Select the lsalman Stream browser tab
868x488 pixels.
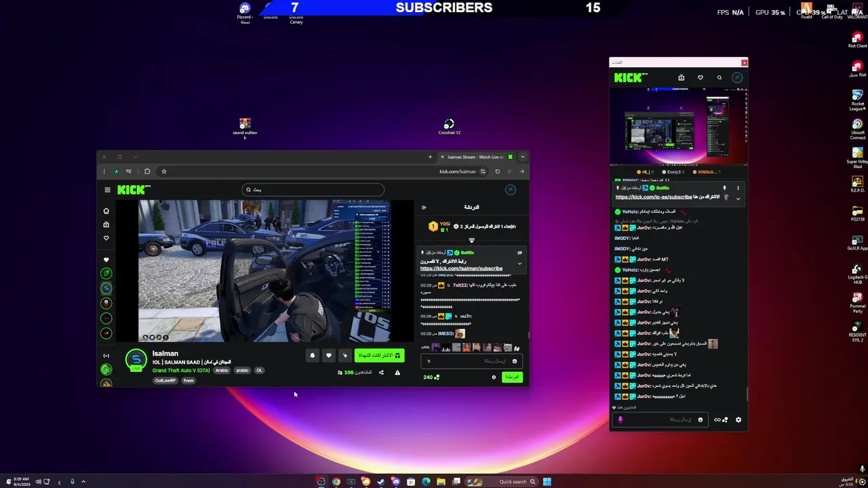(476, 157)
